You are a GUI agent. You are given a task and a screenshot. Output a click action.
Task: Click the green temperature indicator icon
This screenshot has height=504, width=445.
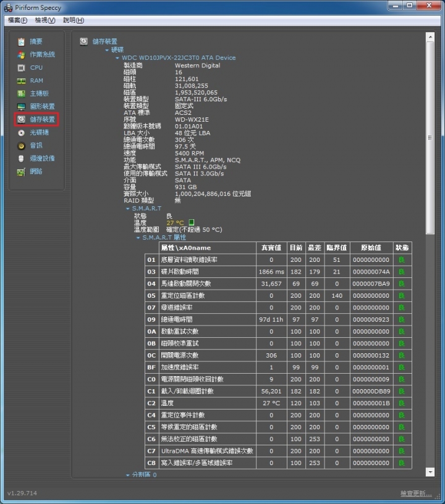tap(192, 222)
